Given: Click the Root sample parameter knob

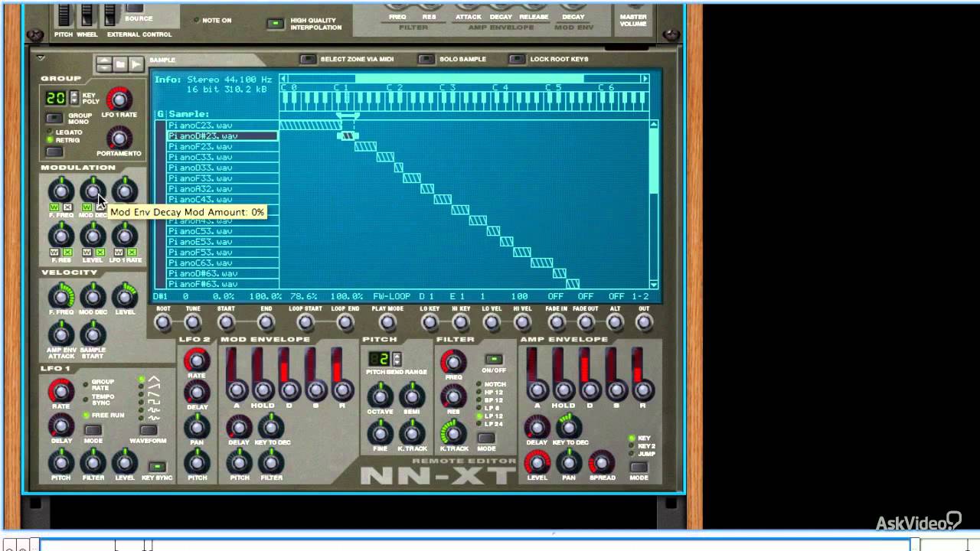Looking at the screenshot, I should 163,323.
